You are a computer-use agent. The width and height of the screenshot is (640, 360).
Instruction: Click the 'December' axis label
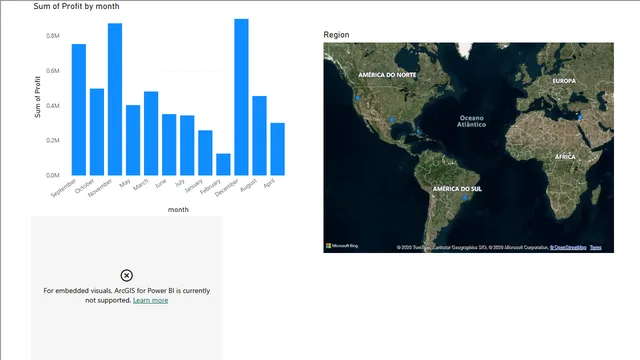227,188
